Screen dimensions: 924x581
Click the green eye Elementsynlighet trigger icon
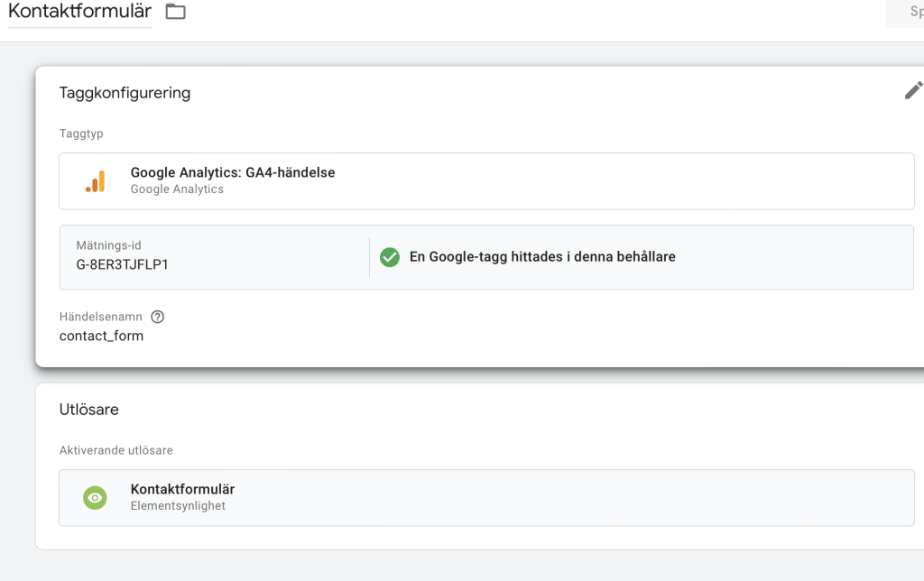point(95,498)
